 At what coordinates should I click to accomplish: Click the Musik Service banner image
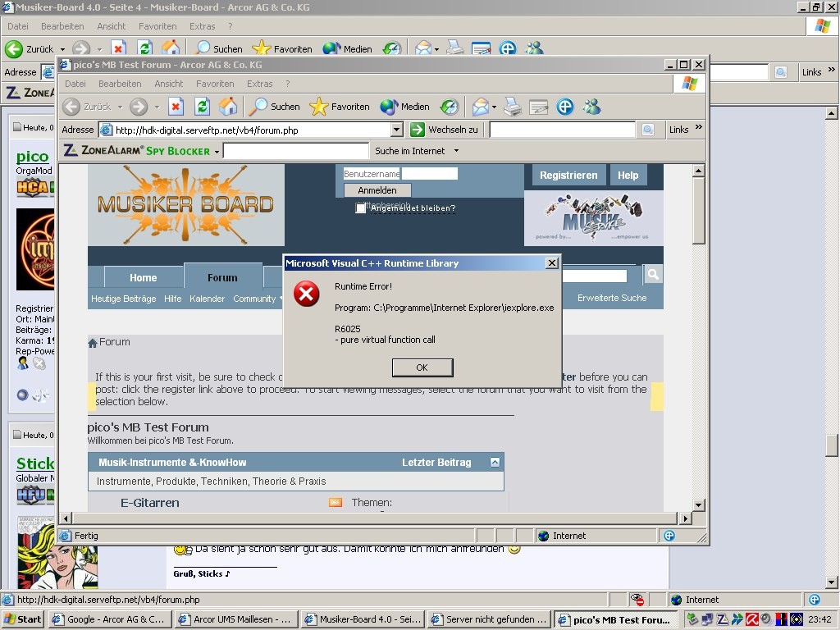pos(594,218)
